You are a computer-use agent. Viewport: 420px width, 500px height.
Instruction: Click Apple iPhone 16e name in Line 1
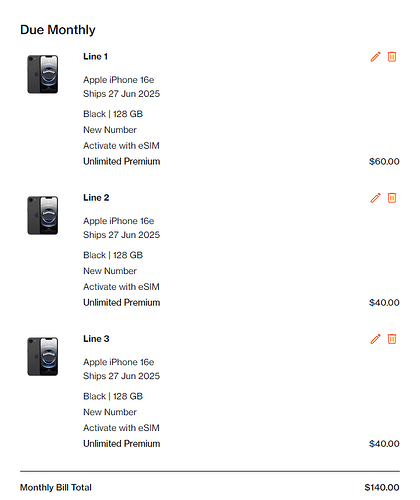click(119, 80)
